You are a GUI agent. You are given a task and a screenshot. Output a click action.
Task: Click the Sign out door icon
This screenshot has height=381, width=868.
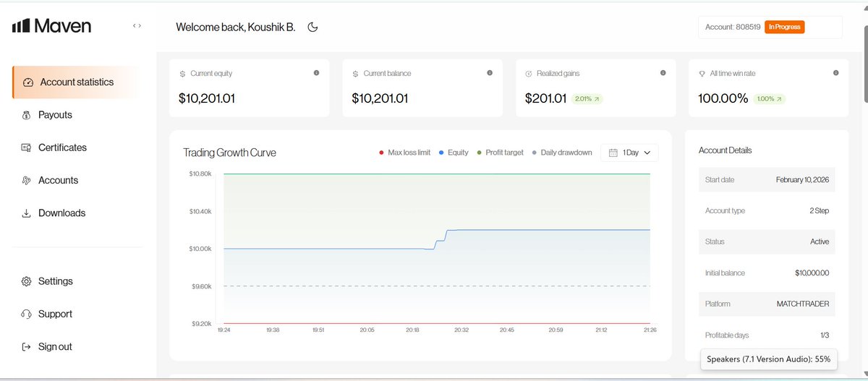click(x=27, y=347)
